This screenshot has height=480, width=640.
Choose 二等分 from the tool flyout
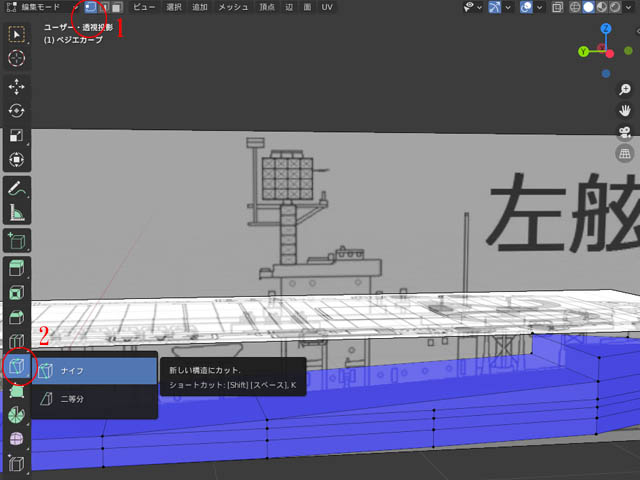coord(95,399)
